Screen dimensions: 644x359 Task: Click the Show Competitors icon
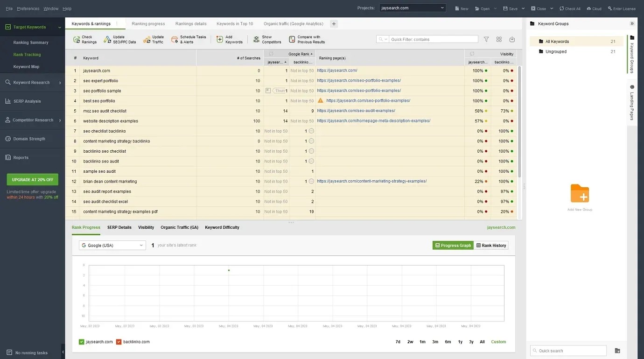click(x=256, y=40)
